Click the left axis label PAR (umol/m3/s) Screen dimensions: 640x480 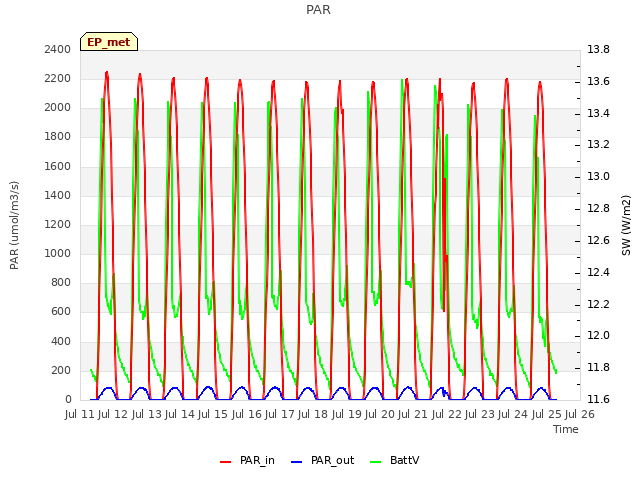click(x=14, y=225)
